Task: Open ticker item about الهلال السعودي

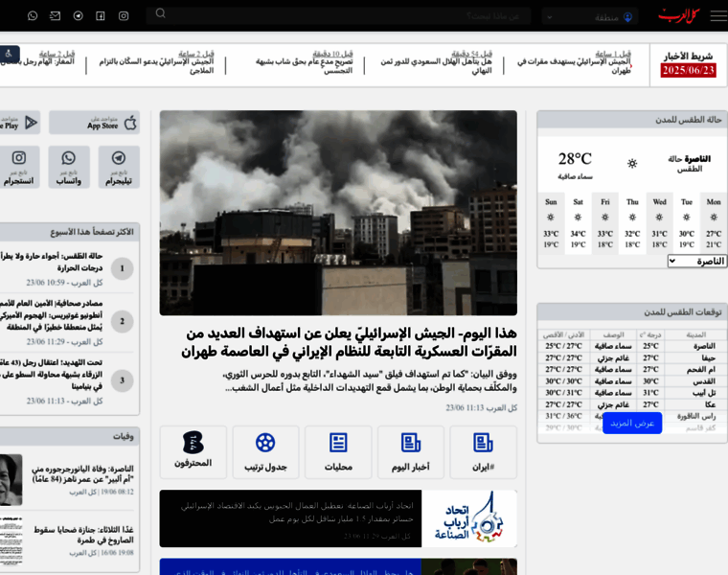Action: coord(436,65)
